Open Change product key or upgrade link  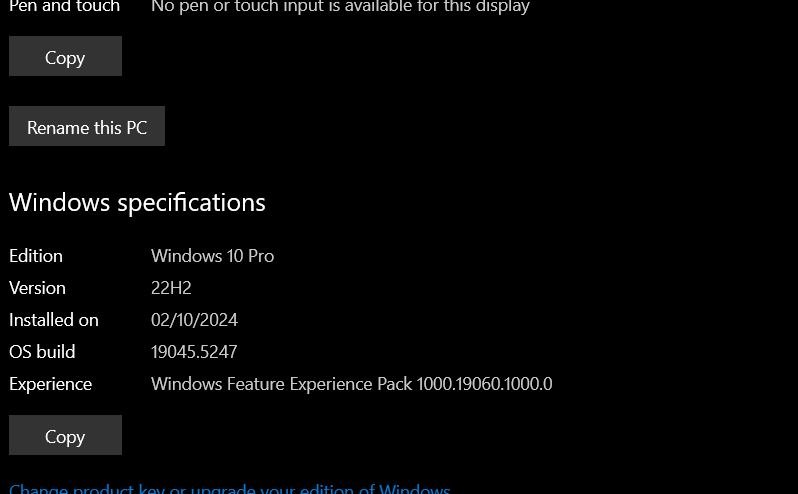pos(230,488)
